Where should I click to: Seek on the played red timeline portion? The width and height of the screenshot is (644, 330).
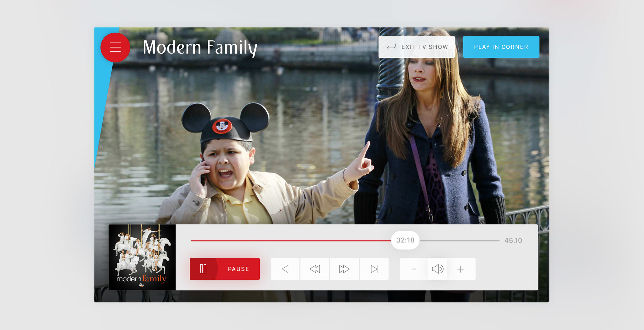291,241
